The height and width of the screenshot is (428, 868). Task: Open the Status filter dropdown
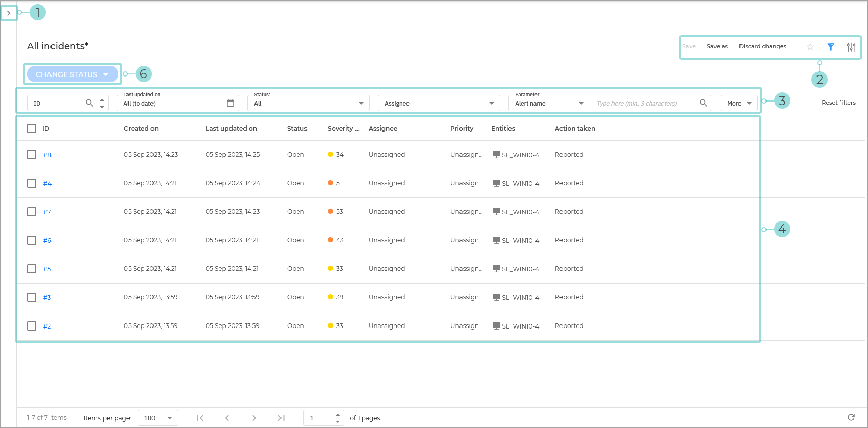click(x=309, y=103)
